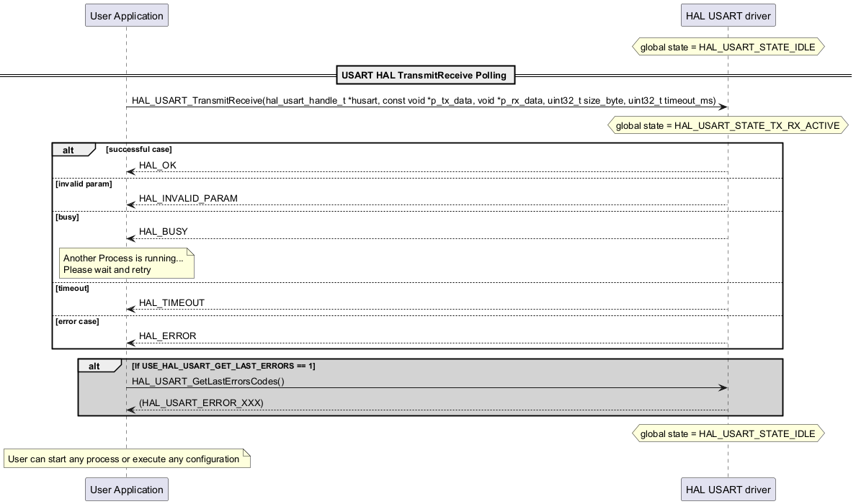This screenshot has width=856, height=504.
Task: Select the HAL_USART_GetLastErrorsCodes() call message
Action: click(x=208, y=382)
